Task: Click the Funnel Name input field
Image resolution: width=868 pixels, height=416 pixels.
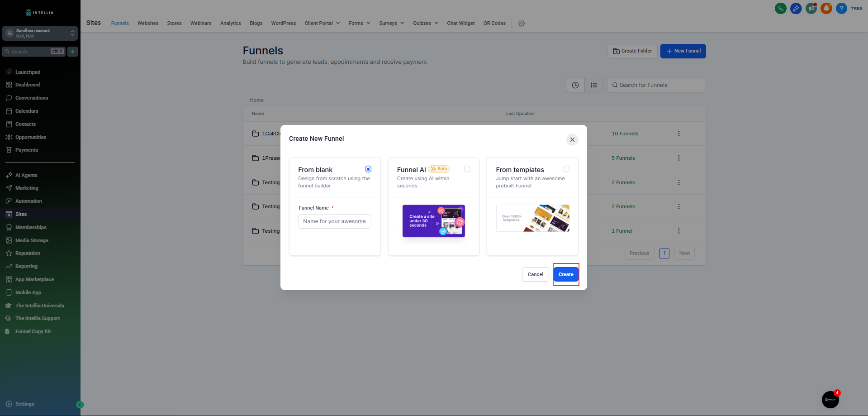Action: click(335, 221)
